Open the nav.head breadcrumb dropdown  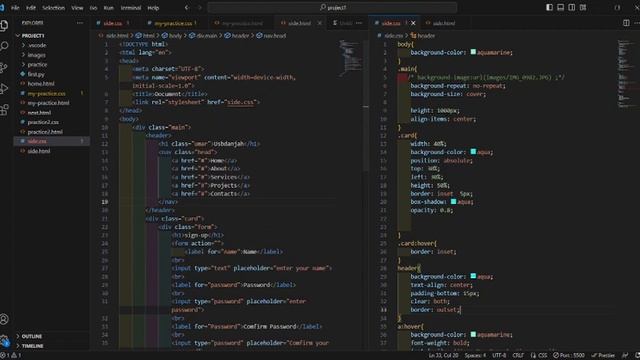(x=271, y=36)
